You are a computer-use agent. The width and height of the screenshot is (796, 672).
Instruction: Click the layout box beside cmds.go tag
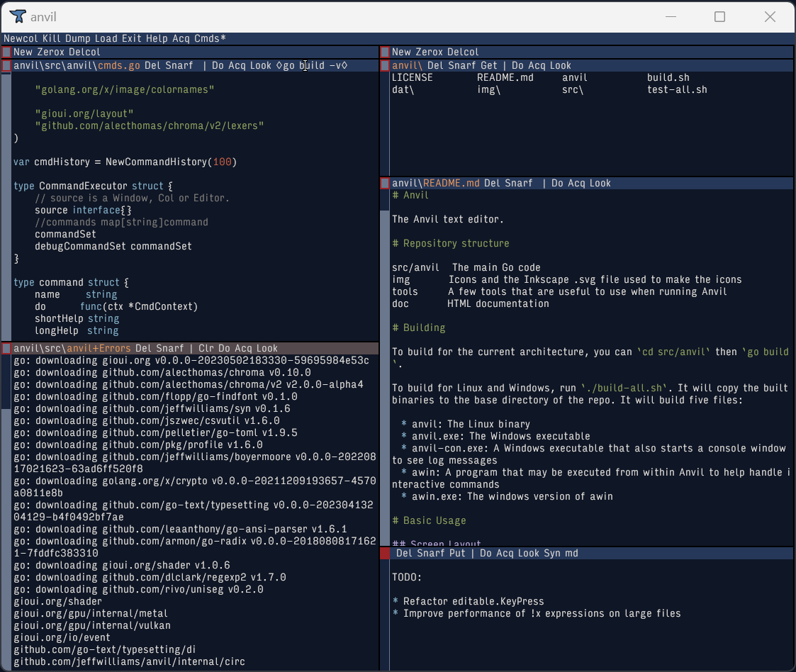point(6,65)
